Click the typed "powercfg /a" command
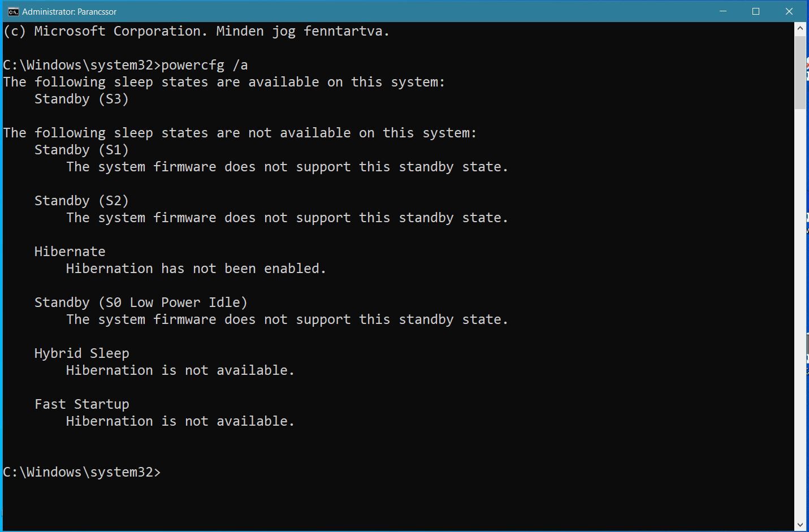Screen dimensions: 809x532 [205, 65]
